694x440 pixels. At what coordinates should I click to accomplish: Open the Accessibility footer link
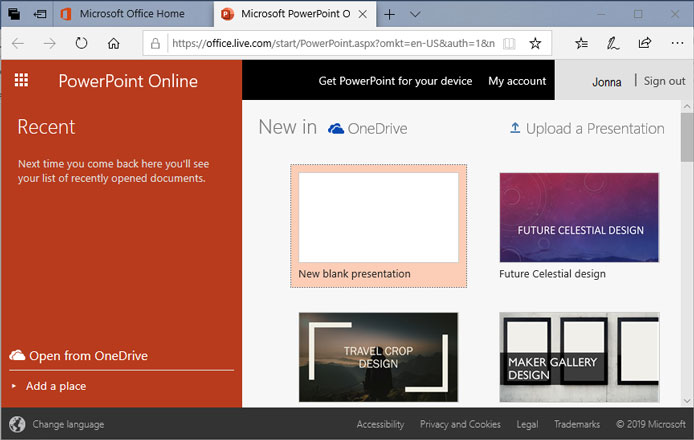tap(380, 425)
